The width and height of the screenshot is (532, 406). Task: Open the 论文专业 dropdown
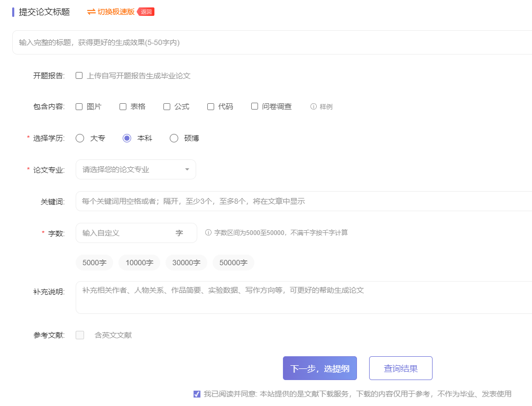pos(135,169)
